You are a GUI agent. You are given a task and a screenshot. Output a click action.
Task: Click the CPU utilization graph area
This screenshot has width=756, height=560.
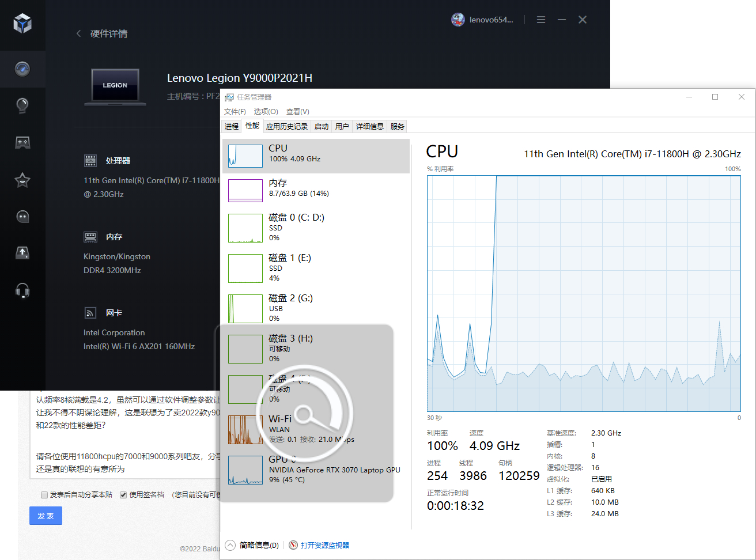pyautogui.click(x=584, y=294)
